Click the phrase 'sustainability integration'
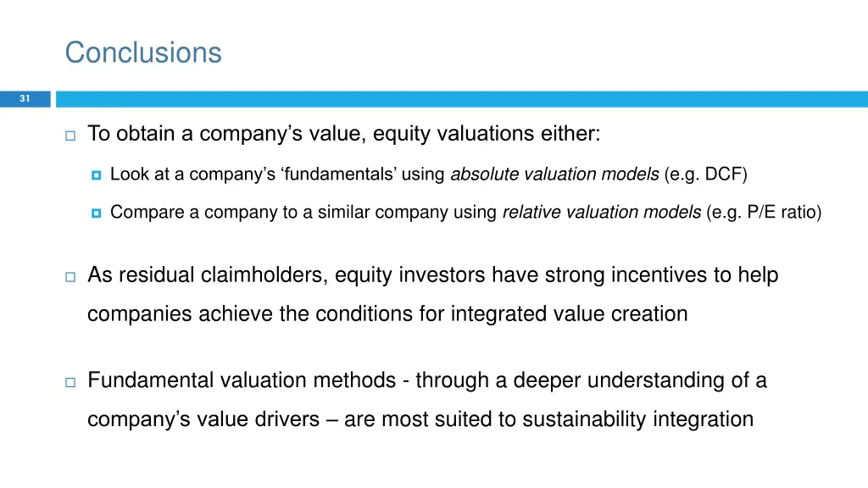This screenshot has height=488, width=868. click(x=637, y=419)
